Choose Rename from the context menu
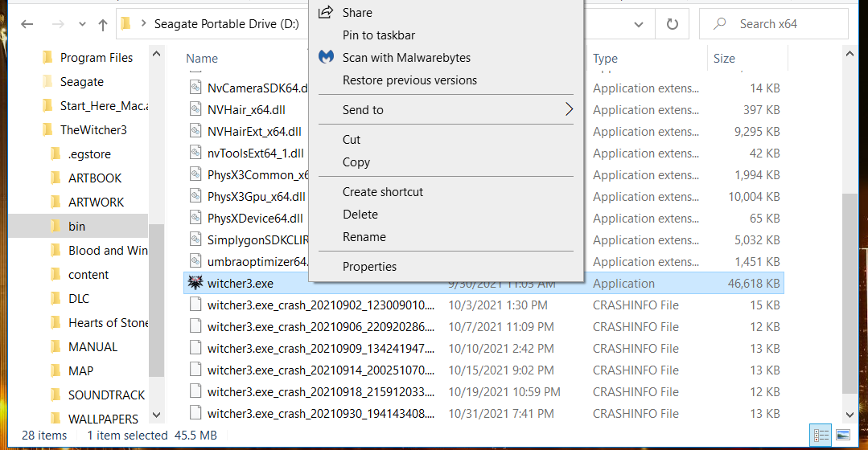Screen dimensions: 868x450 point(446,237)
